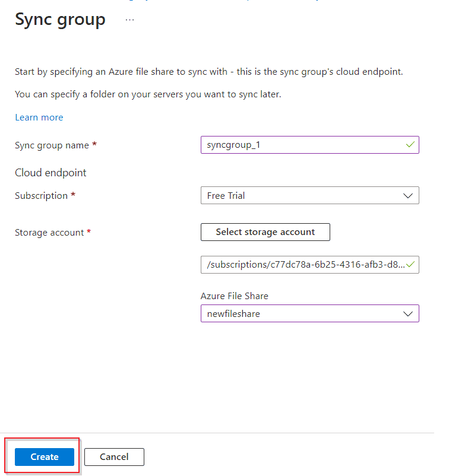This screenshot has height=476, width=449.
Task: Click the asterisk beside Storage account label
Action: tap(90, 232)
